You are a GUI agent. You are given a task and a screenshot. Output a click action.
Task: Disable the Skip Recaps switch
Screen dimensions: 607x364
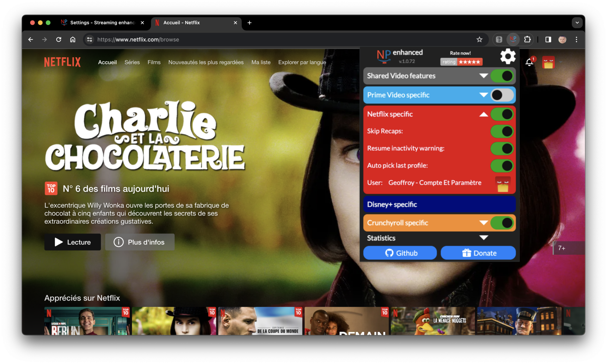(x=502, y=131)
